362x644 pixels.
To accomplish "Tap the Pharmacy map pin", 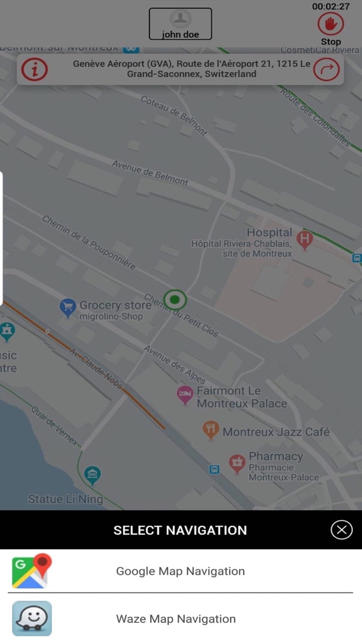I will [237, 464].
